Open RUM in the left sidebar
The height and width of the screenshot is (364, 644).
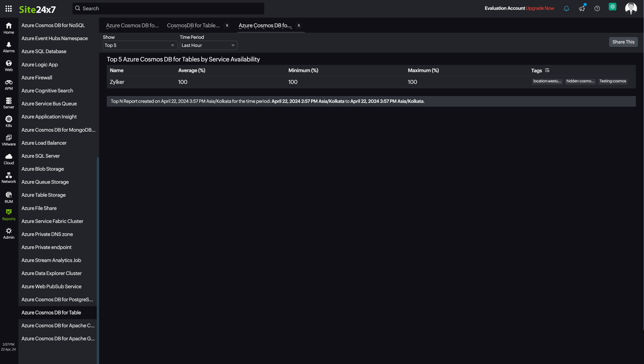click(x=9, y=198)
